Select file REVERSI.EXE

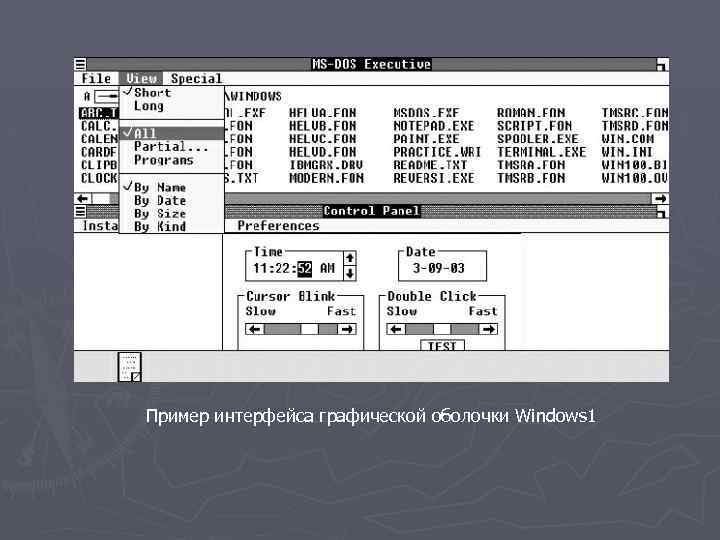[x=433, y=178]
